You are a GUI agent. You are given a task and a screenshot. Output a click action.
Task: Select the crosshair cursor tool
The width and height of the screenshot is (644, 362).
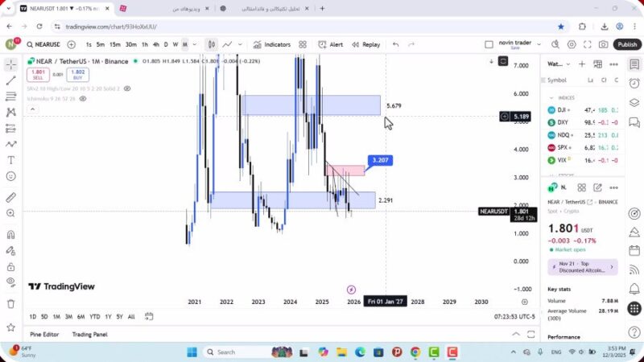[x=10, y=64]
